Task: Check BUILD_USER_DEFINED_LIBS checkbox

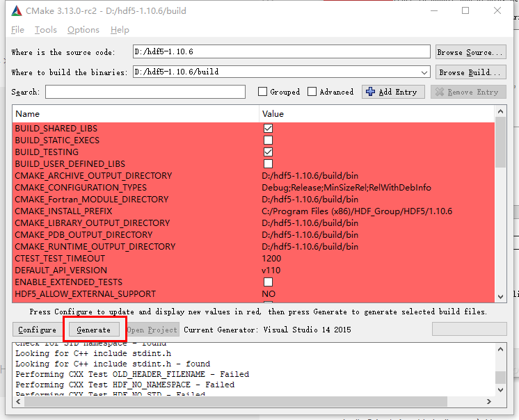Action: pyautogui.click(x=268, y=163)
